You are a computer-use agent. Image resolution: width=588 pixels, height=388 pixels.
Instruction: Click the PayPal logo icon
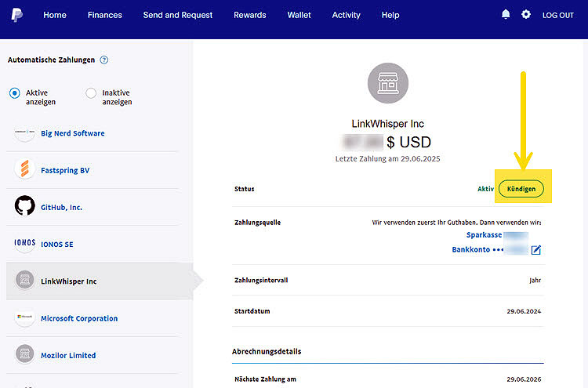click(16, 15)
